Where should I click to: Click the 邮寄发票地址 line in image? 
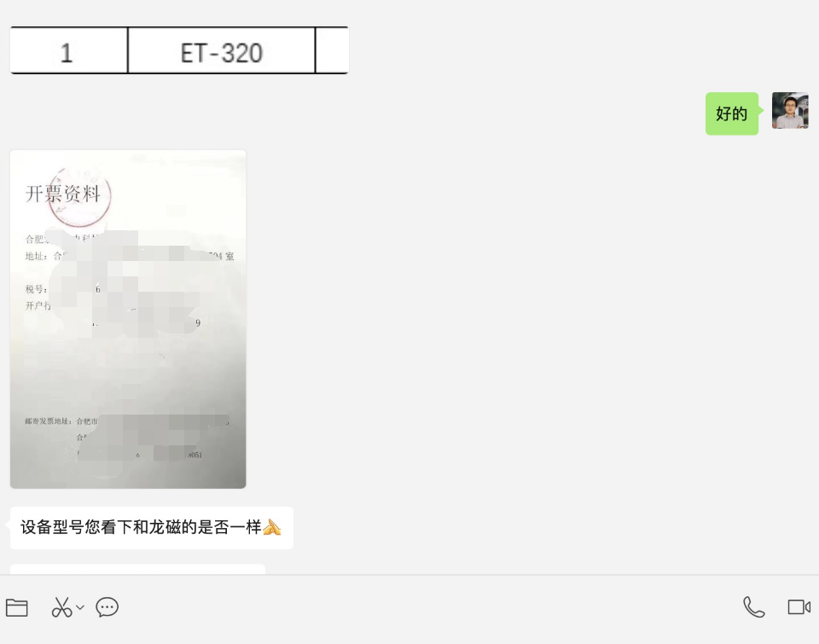click(x=127, y=421)
